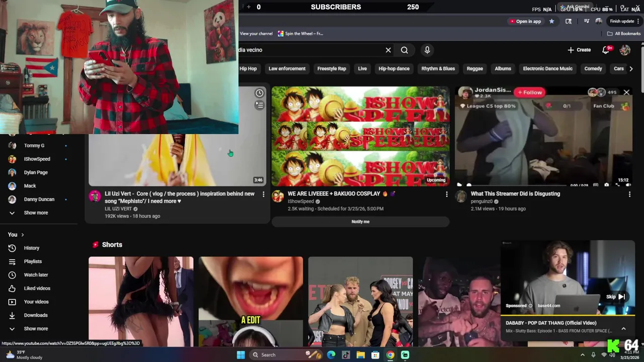Screen dimensions: 644x362
Task: Bookmark this page with the star icon
Action: (x=551, y=21)
